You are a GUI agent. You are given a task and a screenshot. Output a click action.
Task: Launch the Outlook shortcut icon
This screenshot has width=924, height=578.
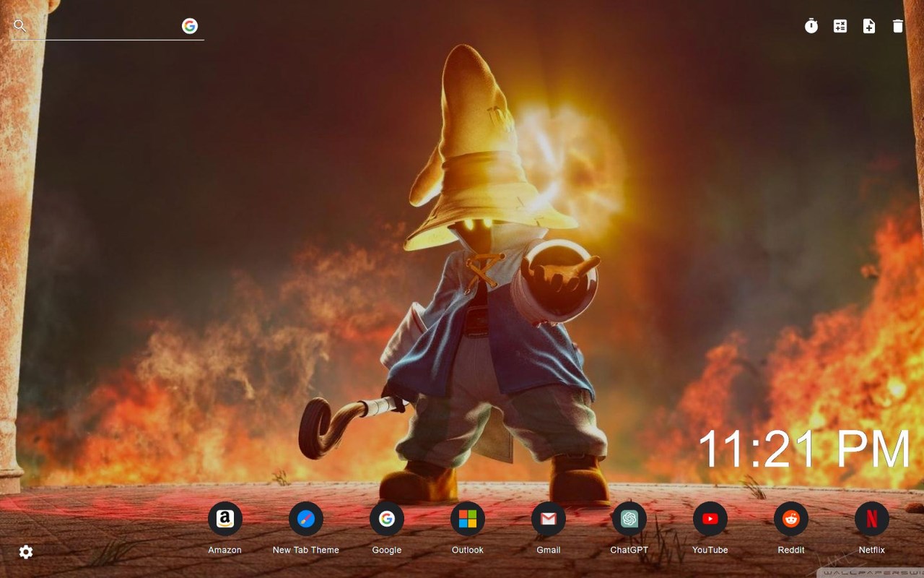pyautogui.click(x=468, y=519)
